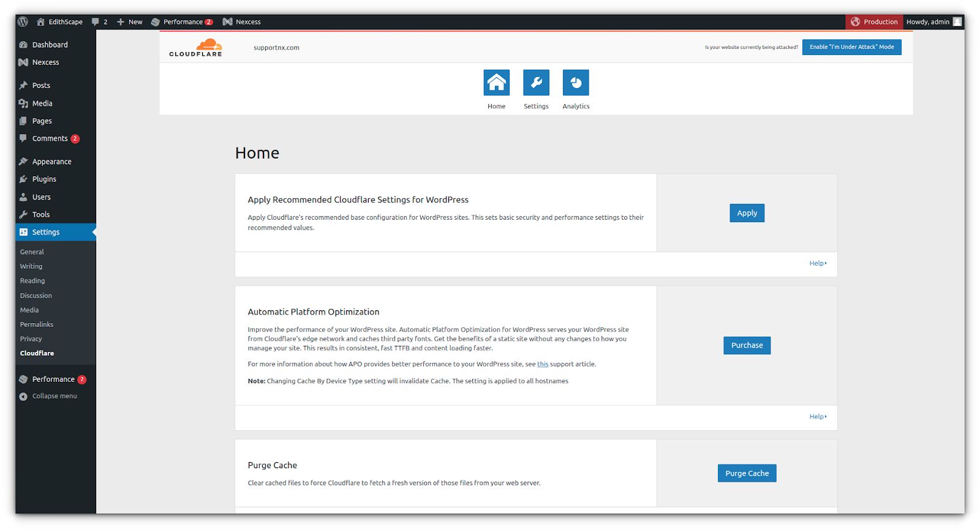Open Media under the Settings submenu
Image resolution: width=980 pixels, height=530 pixels.
29,310
